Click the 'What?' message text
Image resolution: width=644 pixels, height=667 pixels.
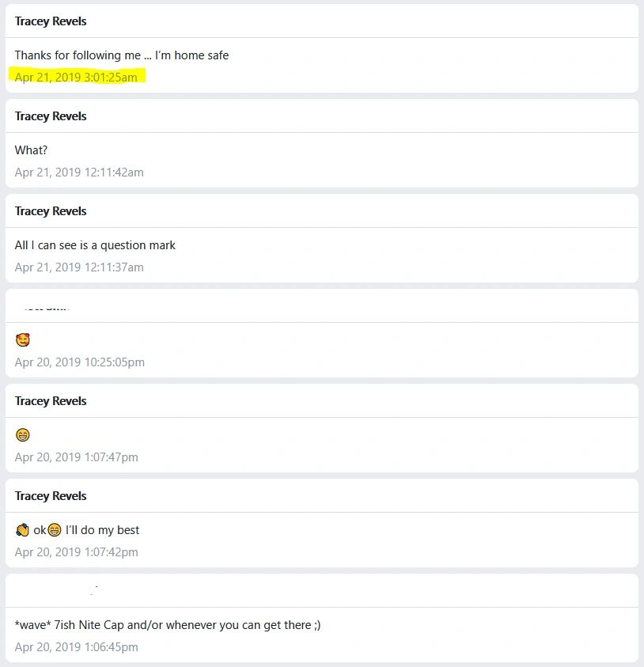[x=31, y=150]
